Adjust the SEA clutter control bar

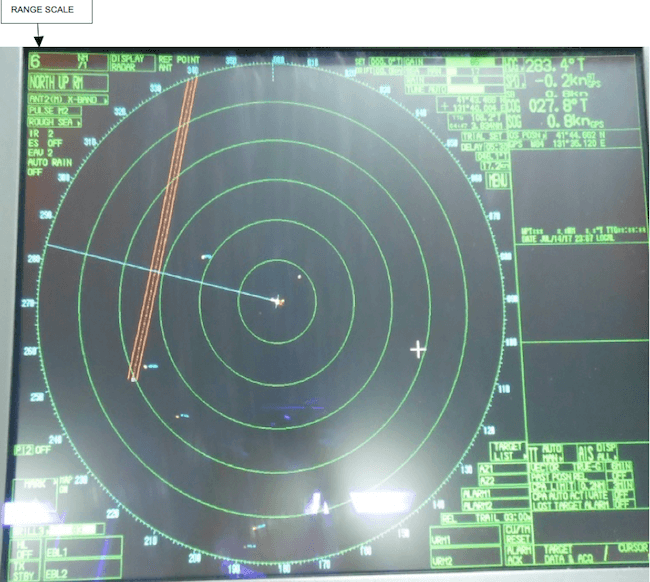(x=454, y=71)
